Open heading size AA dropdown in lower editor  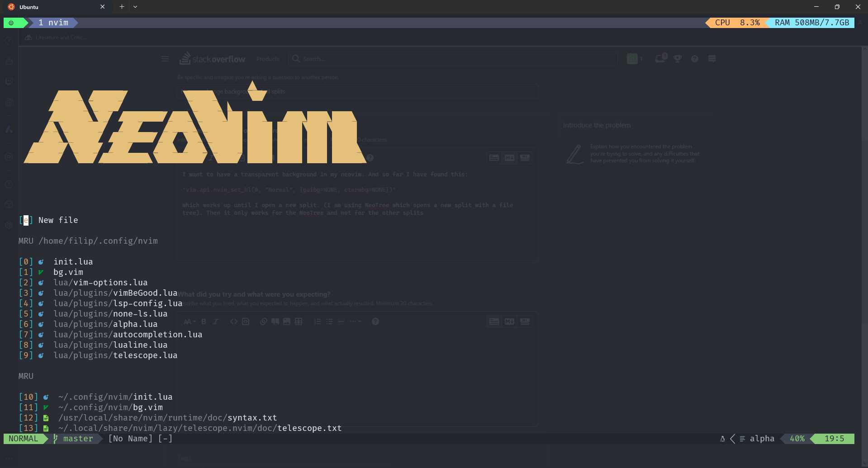pos(190,321)
